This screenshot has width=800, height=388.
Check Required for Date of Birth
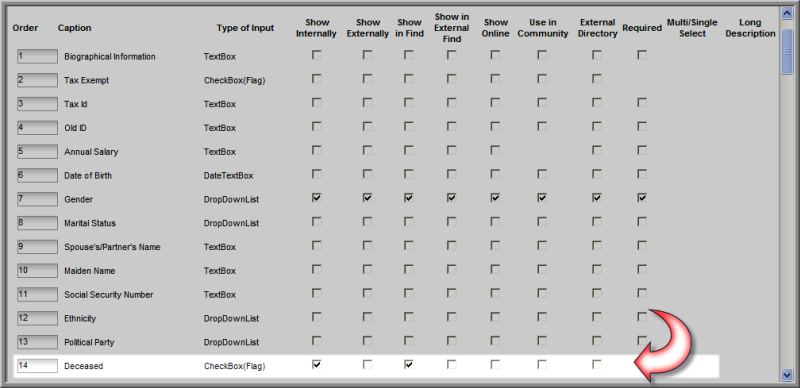click(642, 174)
